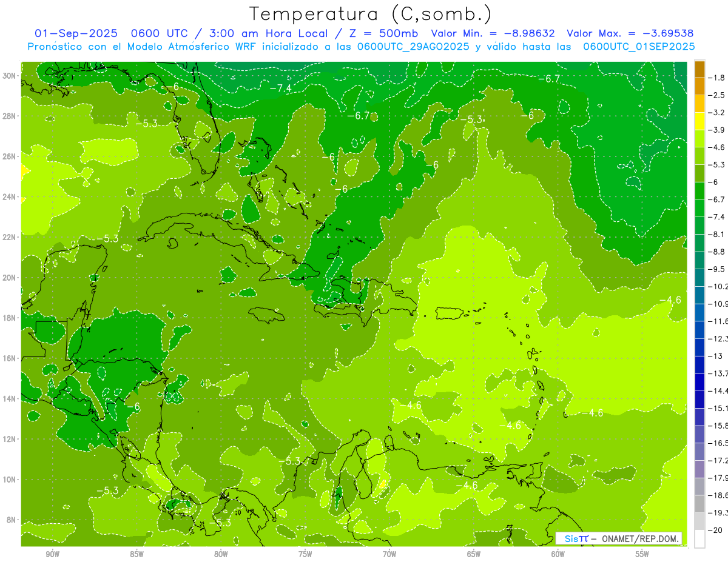Image resolution: width=728 pixels, height=562 pixels.
Task: Select 'Valor Min. = -8.98632' in header
Action: (x=493, y=33)
